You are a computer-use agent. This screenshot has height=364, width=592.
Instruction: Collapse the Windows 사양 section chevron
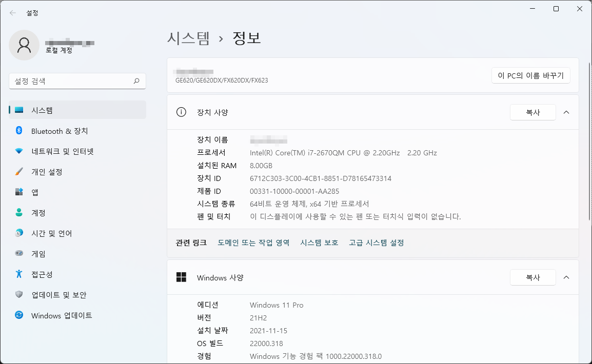click(x=566, y=277)
